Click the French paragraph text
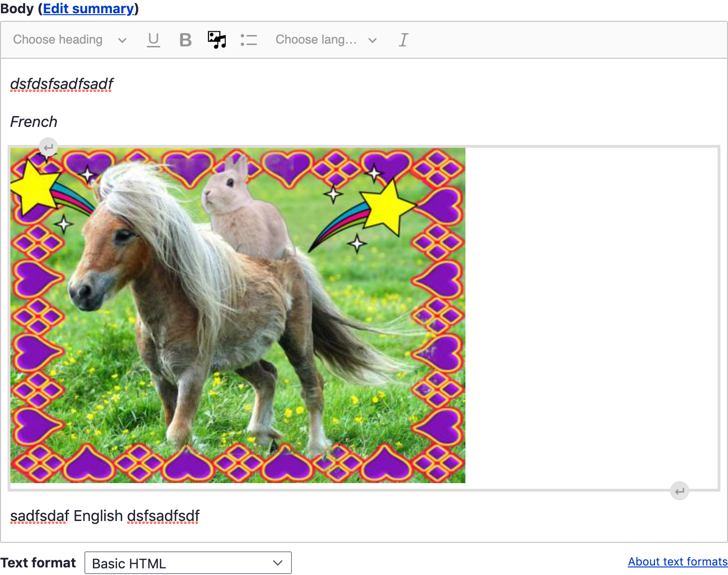Viewport: 728px width, 575px height. click(x=34, y=122)
